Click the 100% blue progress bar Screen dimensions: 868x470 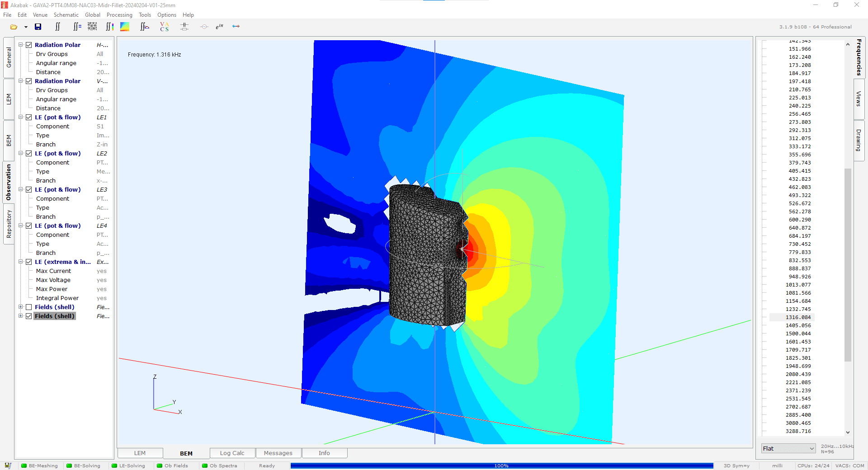[502, 465]
